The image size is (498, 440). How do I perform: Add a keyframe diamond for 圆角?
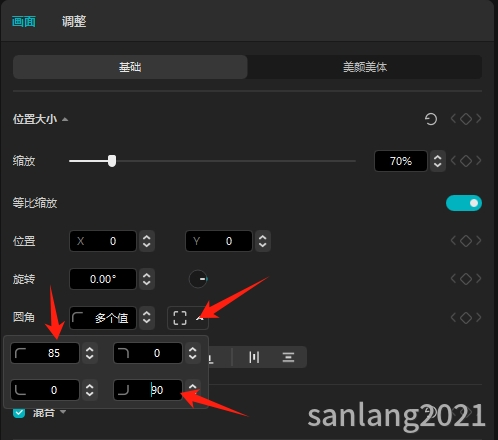pos(466,318)
